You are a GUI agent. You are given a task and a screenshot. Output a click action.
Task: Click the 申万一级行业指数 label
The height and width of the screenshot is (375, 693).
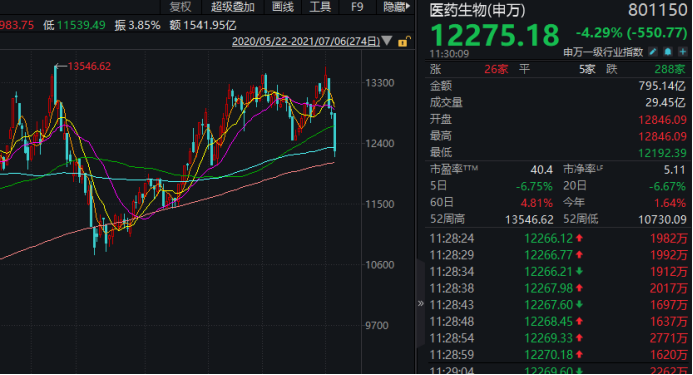click(603, 52)
